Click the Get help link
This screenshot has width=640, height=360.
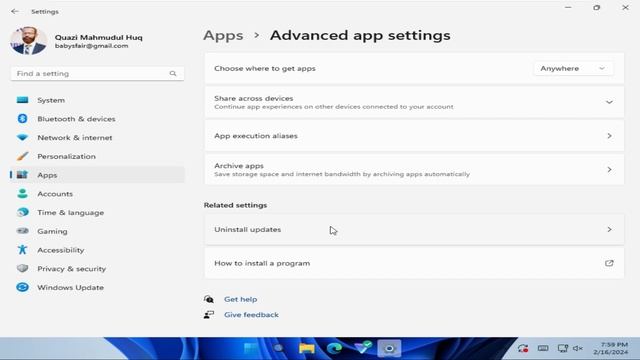tap(240, 299)
